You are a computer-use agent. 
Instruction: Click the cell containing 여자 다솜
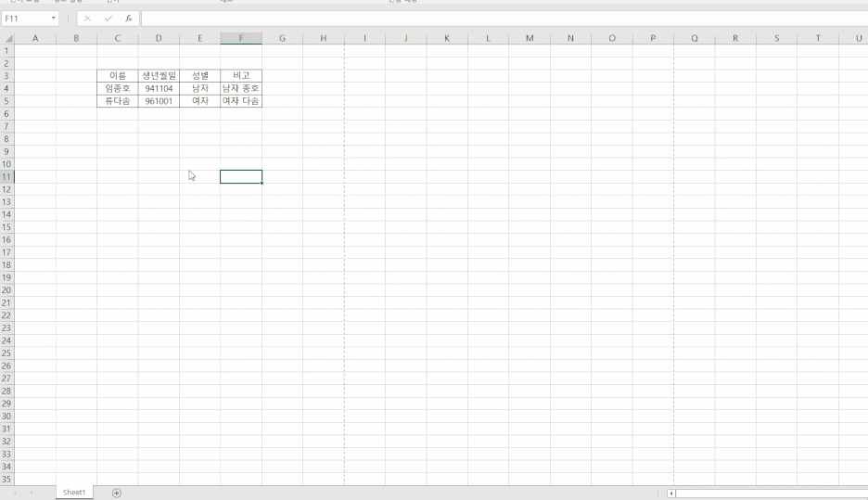pyautogui.click(x=241, y=101)
